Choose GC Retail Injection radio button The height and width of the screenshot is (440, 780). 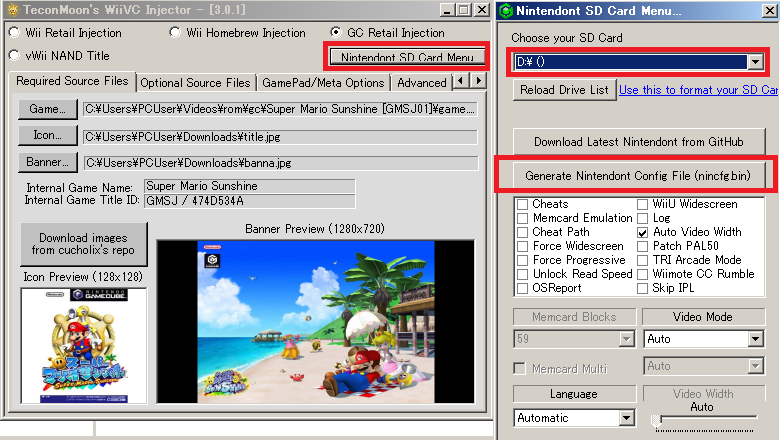[336, 32]
